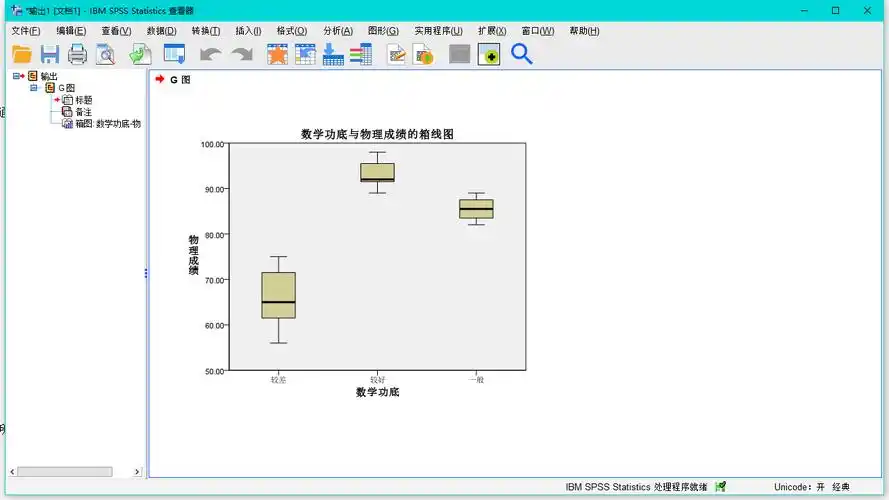Click the pencil-and-page script icon

click(396, 54)
